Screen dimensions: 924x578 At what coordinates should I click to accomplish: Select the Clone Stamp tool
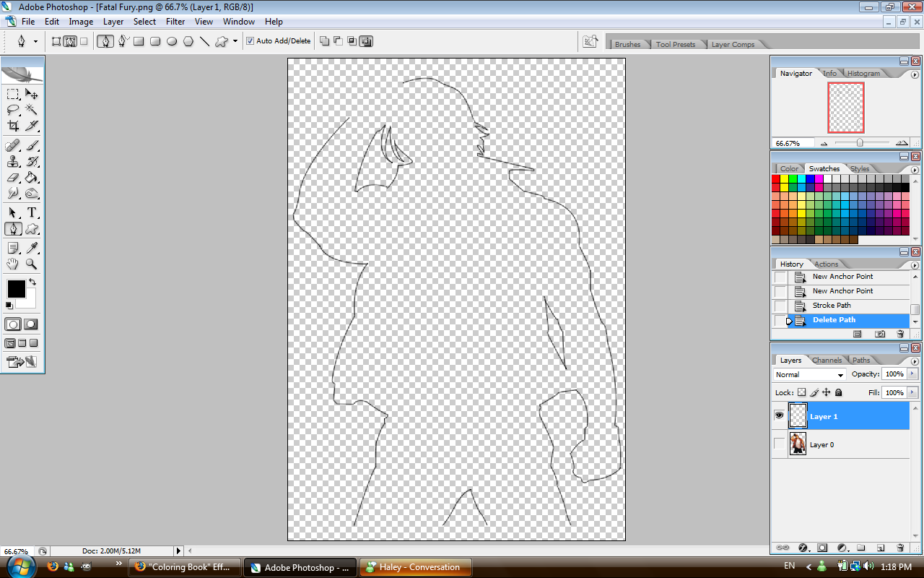(x=12, y=161)
